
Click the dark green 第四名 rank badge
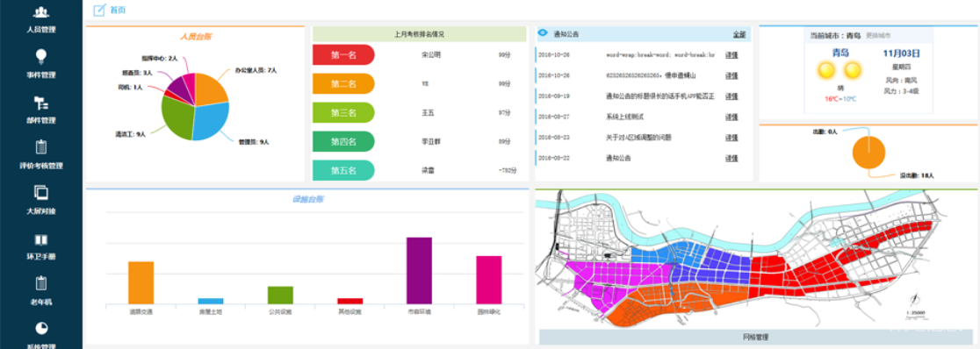click(343, 142)
